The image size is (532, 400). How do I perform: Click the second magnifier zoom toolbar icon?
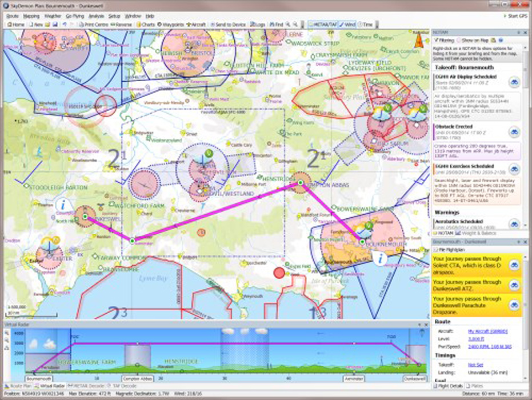coord(295,25)
